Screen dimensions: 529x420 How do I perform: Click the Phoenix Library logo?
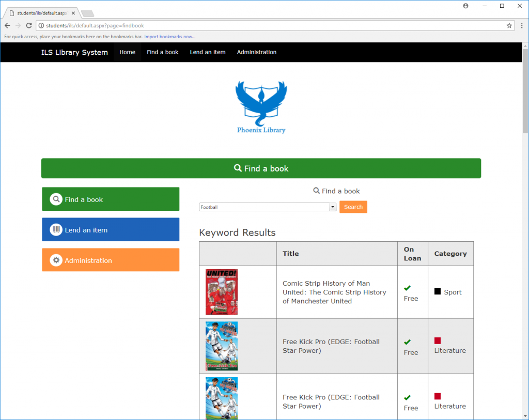click(x=261, y=107)
